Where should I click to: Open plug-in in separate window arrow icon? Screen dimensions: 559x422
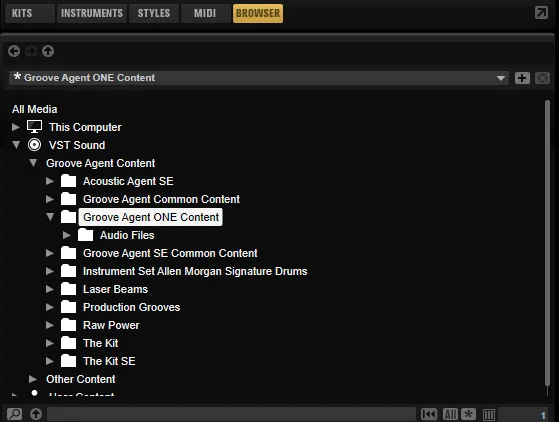pos(541,13)
